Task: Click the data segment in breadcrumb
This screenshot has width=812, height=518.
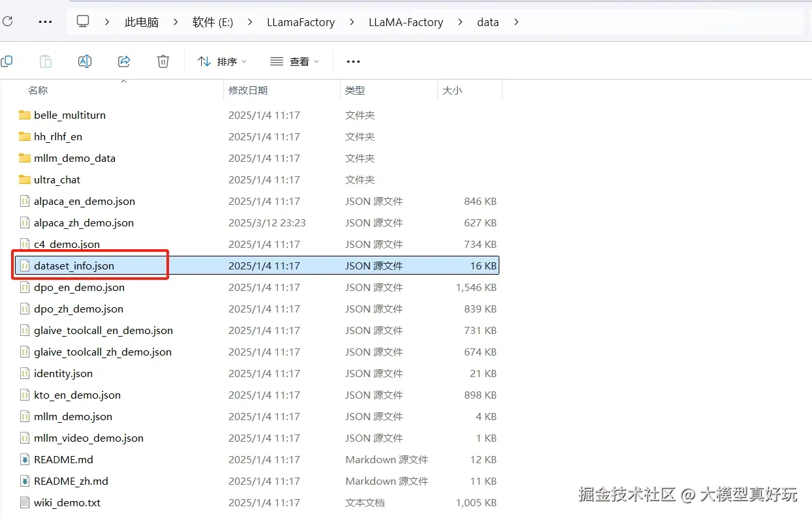Action: (x=488, y=22)
